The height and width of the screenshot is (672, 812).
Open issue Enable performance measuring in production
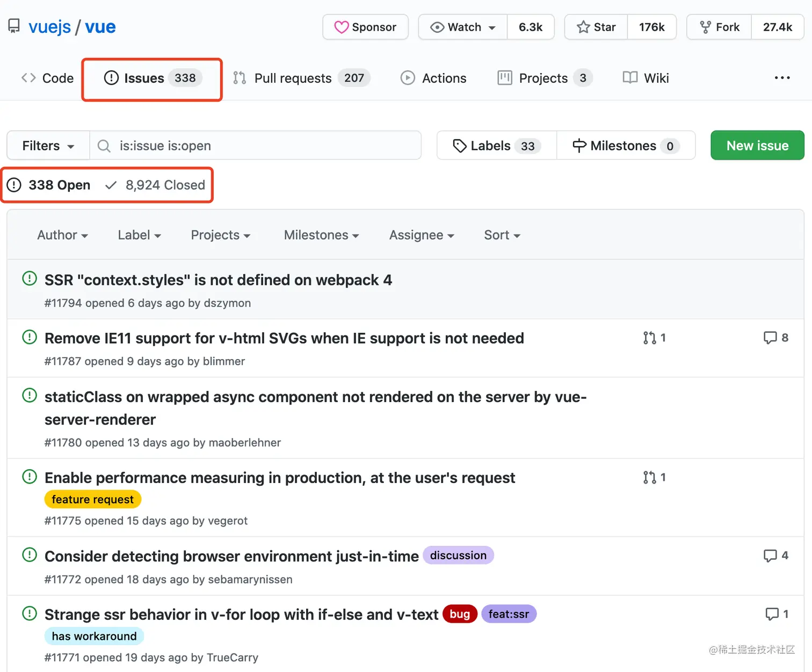point(280,478)
